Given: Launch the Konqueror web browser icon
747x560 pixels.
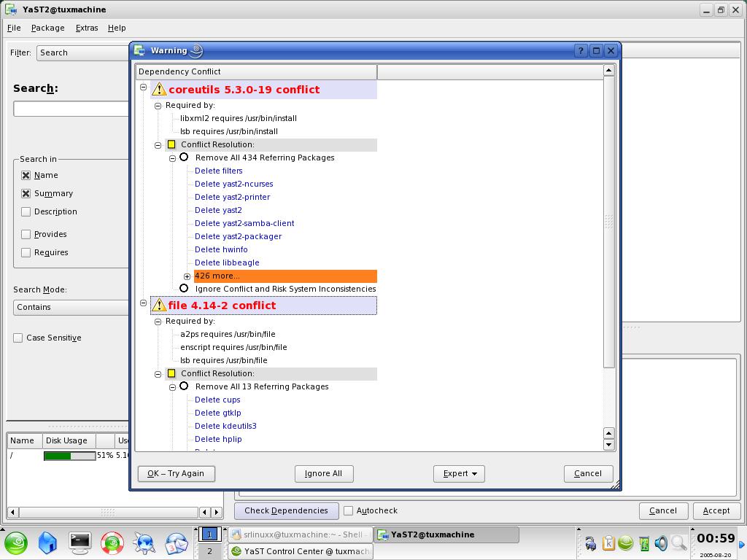Looking at the screenshot, I should 144,542.
